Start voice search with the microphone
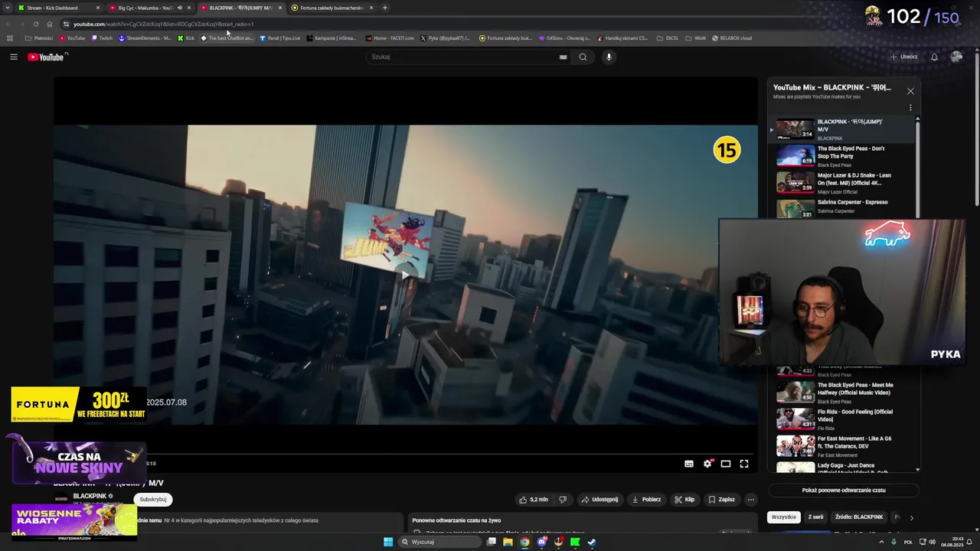This screenshot has height=551, width=980. (x=609, y=57)
